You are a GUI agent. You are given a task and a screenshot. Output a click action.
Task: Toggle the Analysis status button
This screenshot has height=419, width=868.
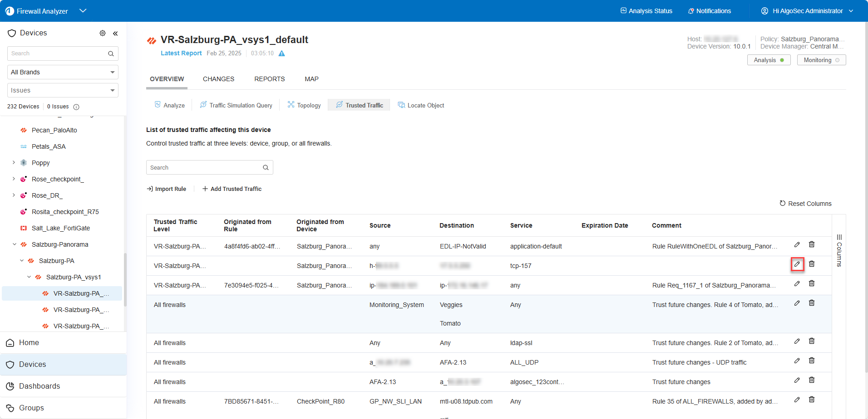coord(769,60)
